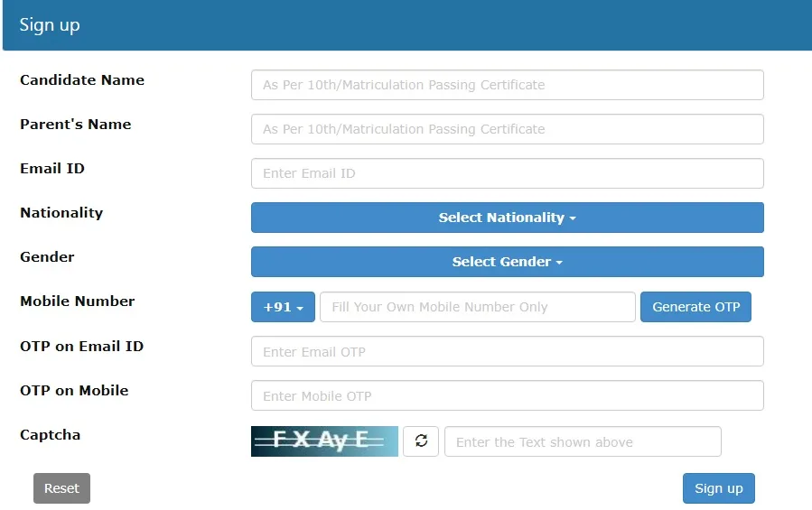
Task: Open the Select Nationality dropdown
Action: coord(507,218)
